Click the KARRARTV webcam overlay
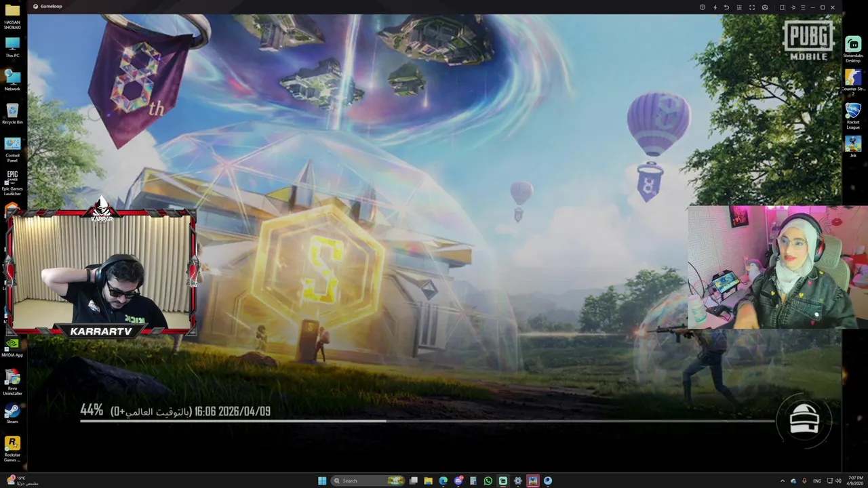 click(102, 271)
